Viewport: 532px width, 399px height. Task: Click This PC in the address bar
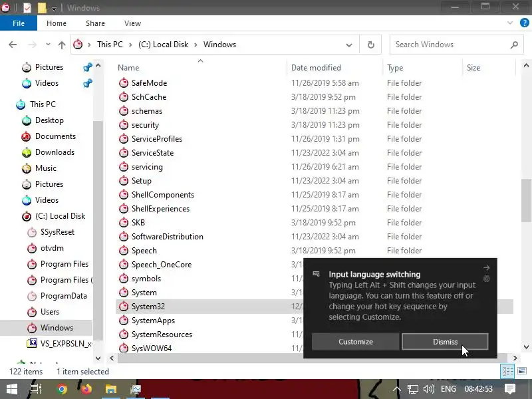pyautogui.click(x=110, y=45)
